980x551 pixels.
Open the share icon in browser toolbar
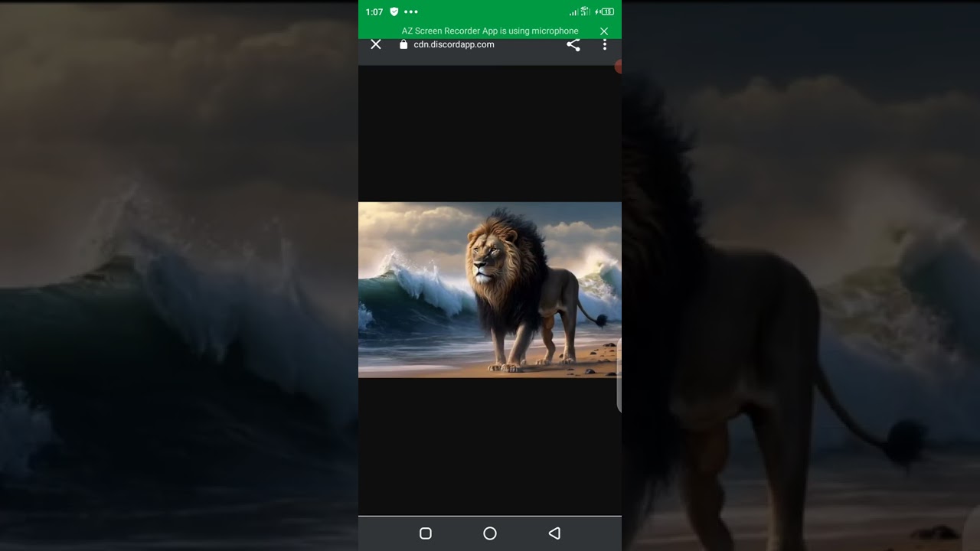pyautogui.click(x=573, y=44)
